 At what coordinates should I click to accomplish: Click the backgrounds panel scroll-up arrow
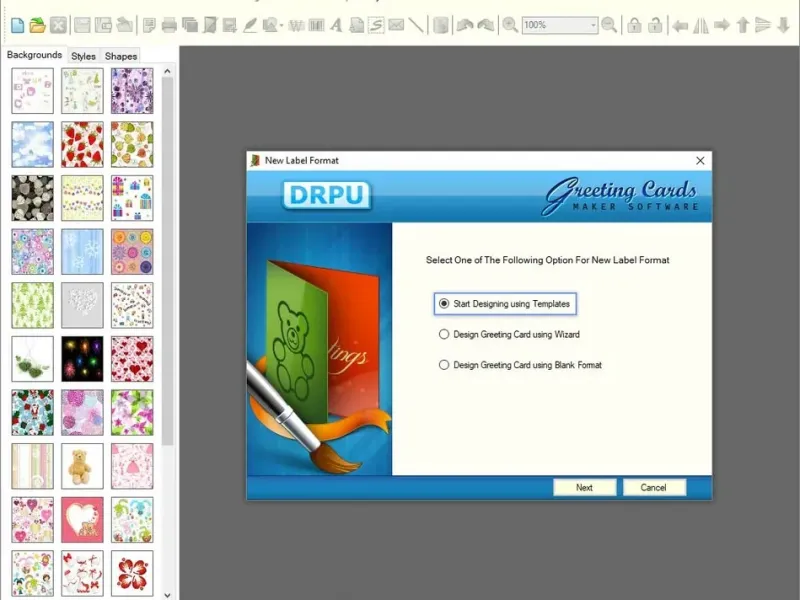pyautogui.click(x=167, y=71)
